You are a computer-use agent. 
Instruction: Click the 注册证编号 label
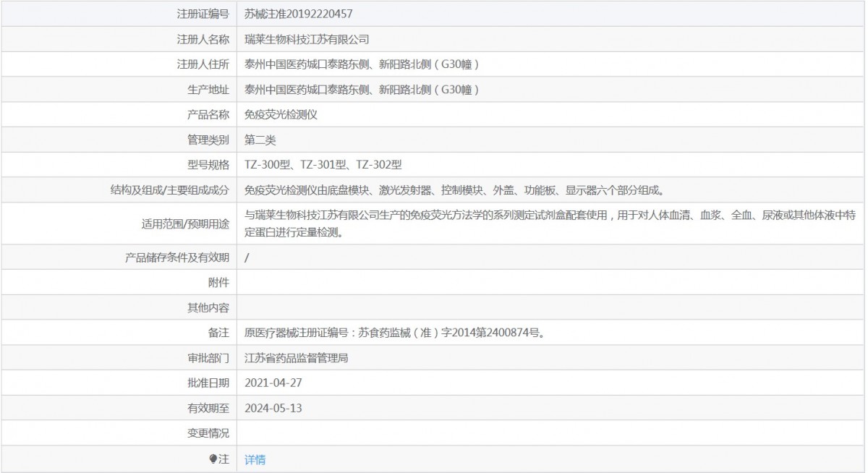[x=203, y=14]
